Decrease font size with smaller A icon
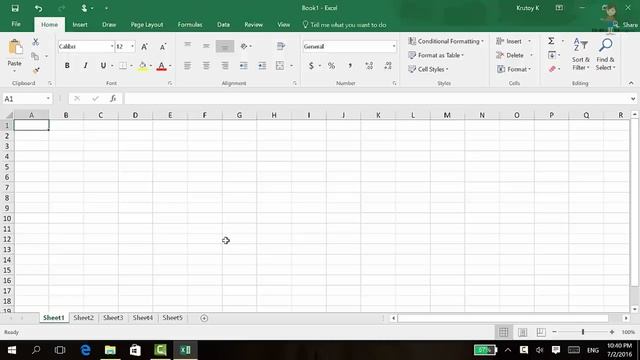 (163, 47)
